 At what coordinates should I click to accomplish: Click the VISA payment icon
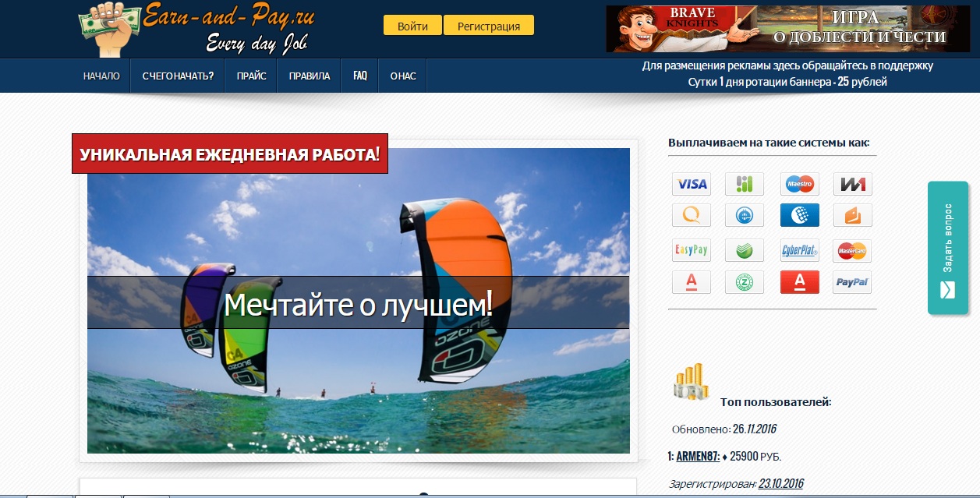tap(692, 184)
